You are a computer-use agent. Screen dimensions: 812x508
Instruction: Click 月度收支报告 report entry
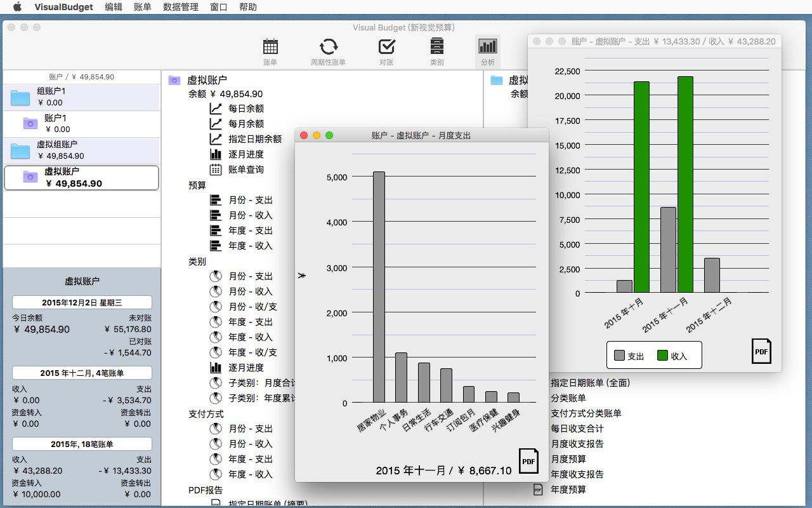pyautogui.click(x=577, y=444)
